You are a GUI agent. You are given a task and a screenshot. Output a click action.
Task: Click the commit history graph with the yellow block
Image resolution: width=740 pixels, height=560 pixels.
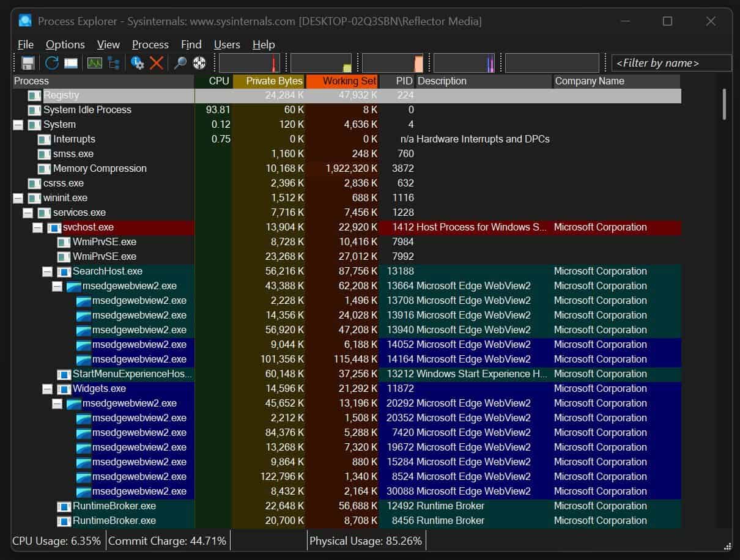(x=321, y=63)
